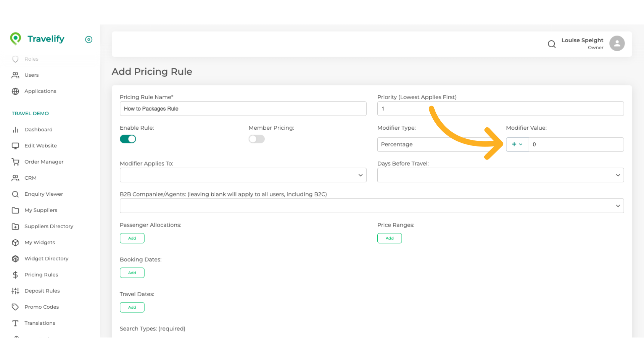Viewport: 644px width, 362px height.
Task: Click the Order Manager cart icon
Action: (15, 162)
